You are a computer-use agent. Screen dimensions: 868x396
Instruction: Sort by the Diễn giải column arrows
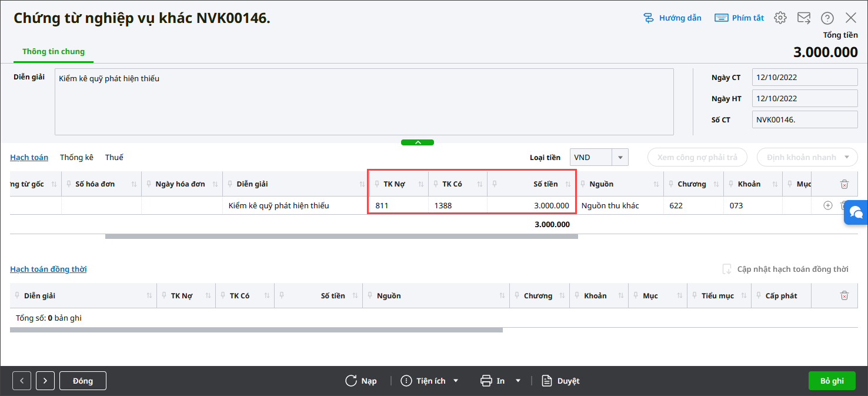(362, 184)
